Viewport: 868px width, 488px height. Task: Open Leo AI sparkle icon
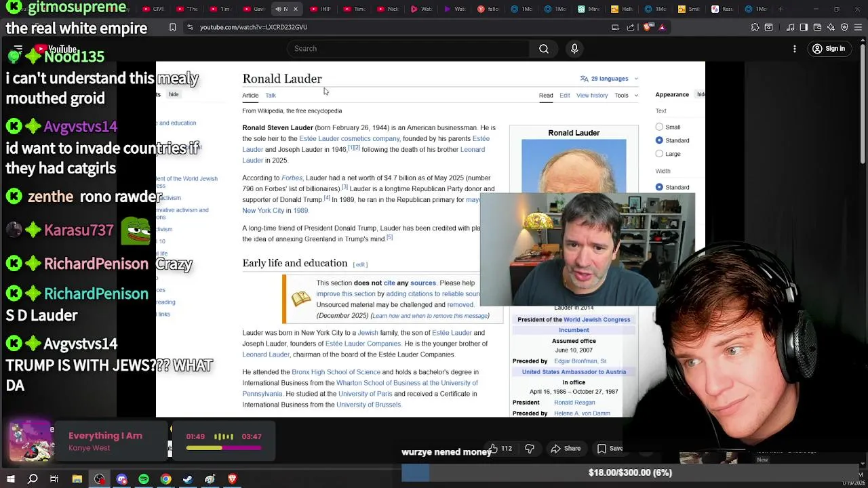pyautogui.click(x=831, y=27)
